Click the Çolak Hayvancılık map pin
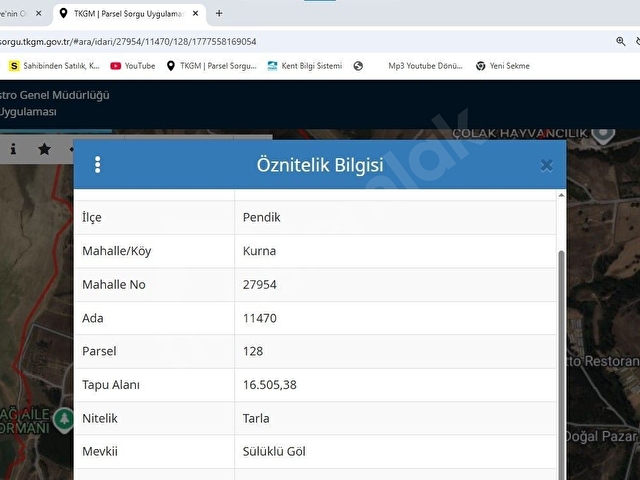Screen dimensions: 640x480 603,135
